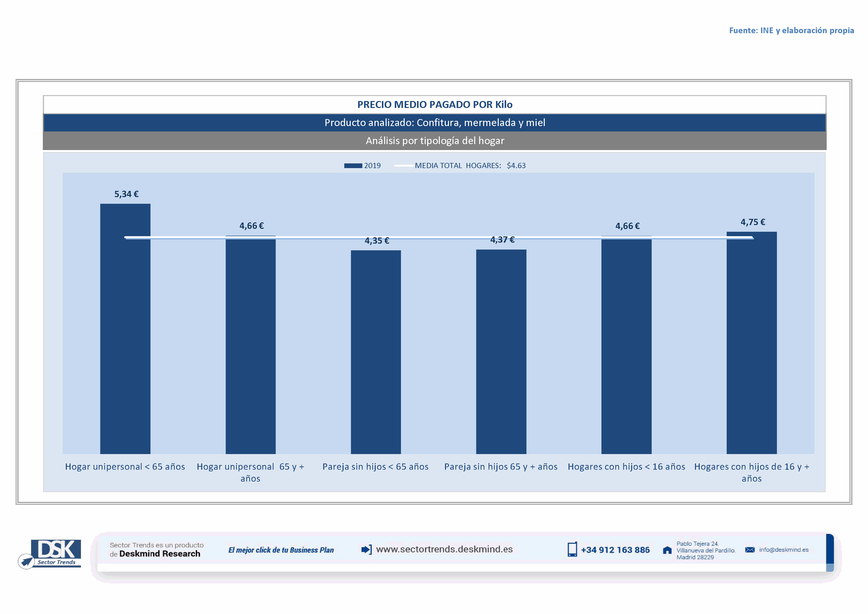Click the +34 912 163 886 phone number

click(x=615, y=550)
